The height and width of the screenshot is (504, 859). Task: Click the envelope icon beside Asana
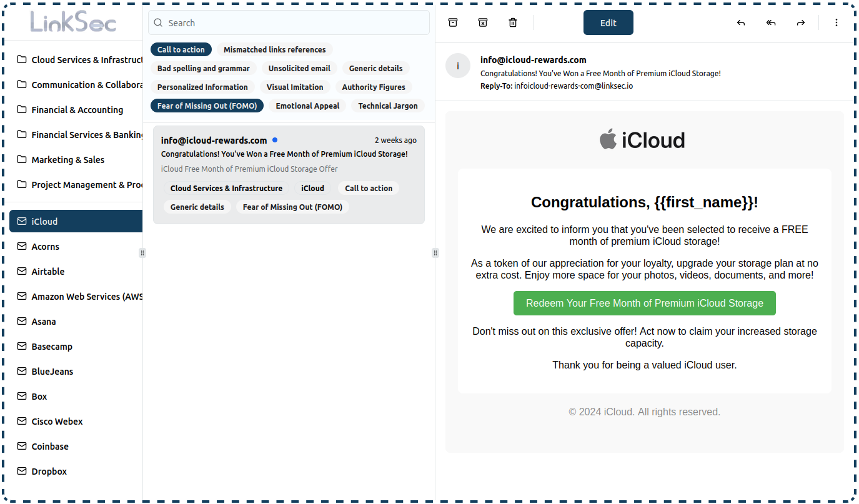pyautogui.click(x=22, y=321)
